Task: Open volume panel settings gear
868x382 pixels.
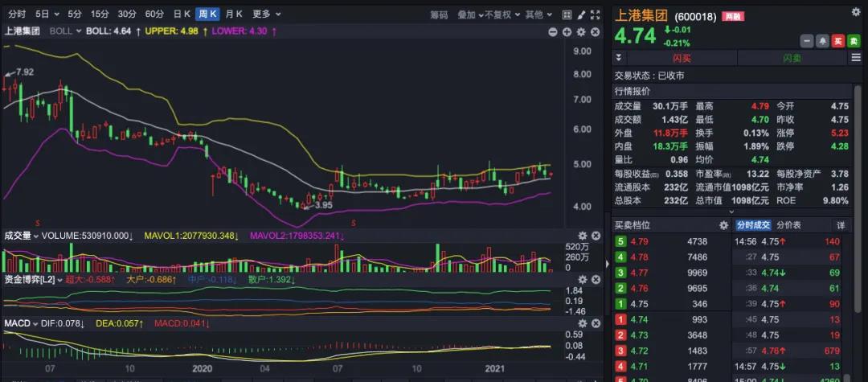Action: tap(583, 236)
